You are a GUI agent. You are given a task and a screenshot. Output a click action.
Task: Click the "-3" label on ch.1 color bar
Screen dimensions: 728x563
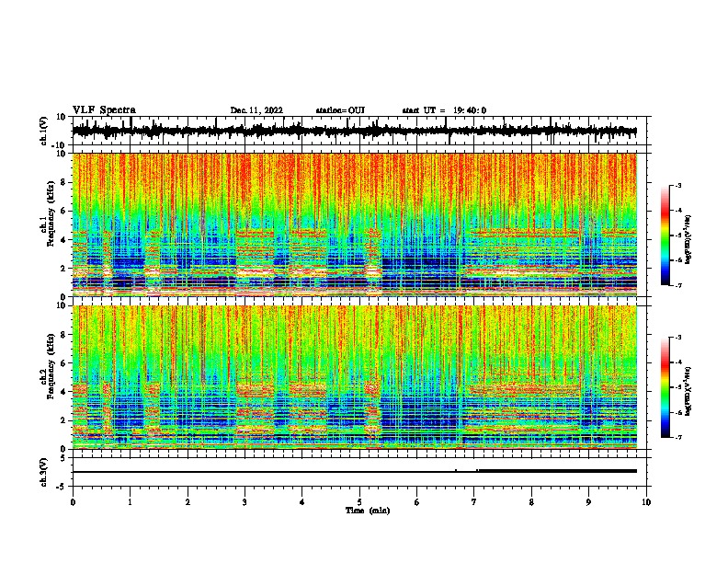click(x=678, y=185)
